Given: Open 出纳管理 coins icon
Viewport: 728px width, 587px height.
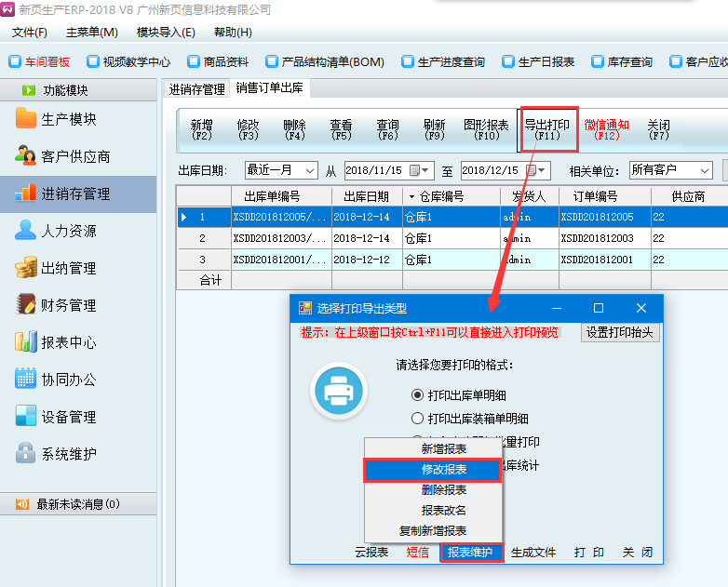Looking at the screenshot, I should pyautogui.click(x=25, y=268).
